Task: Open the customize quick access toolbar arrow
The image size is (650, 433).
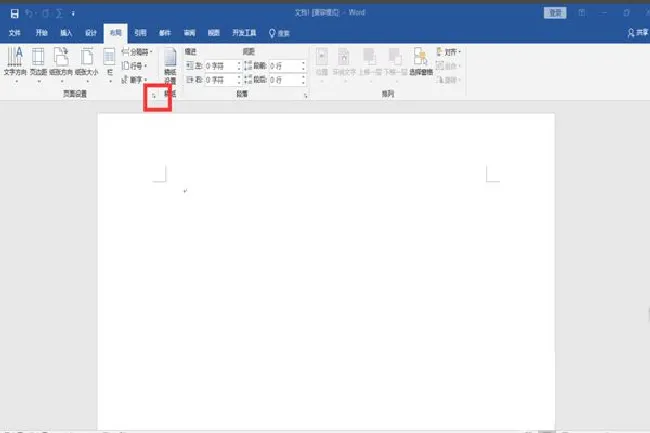Action: click(x=73, y=14)
